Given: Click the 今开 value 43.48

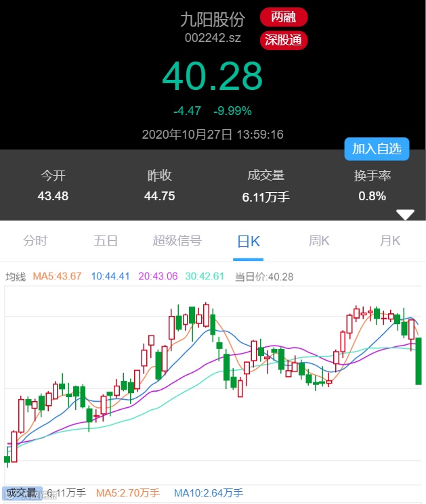Looking at the screenshot, I should pos(53,196).
